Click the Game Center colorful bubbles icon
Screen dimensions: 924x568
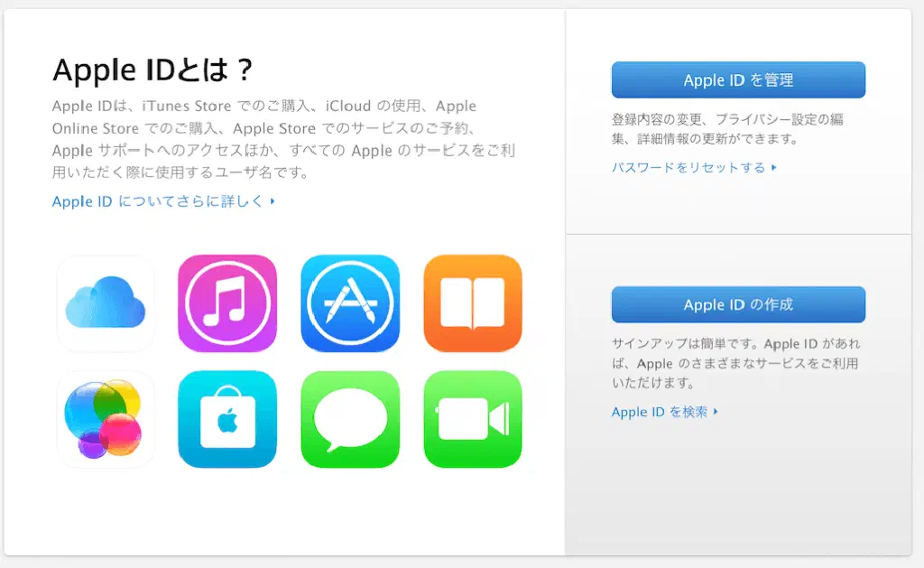coord(106,419)
